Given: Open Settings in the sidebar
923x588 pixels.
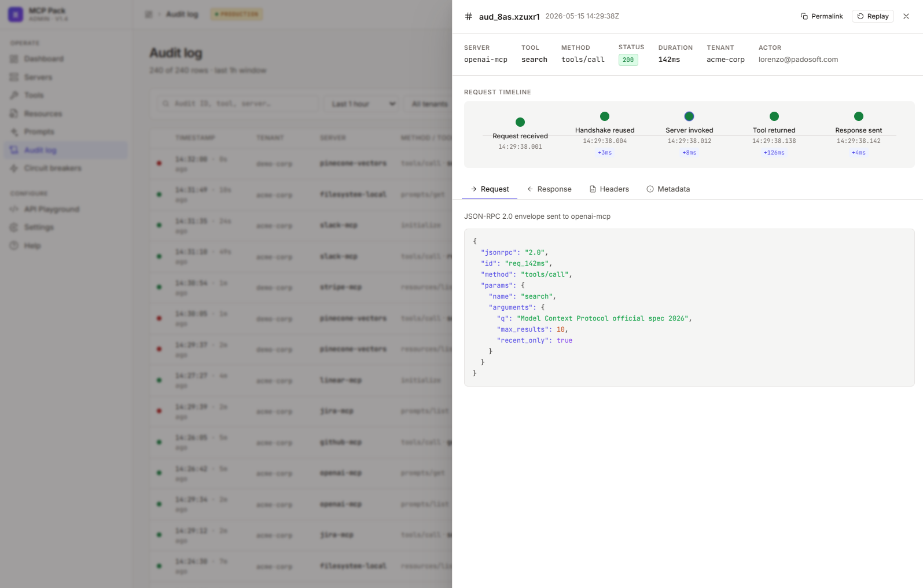Looking at the screenshot, I should tap(65, 227).
